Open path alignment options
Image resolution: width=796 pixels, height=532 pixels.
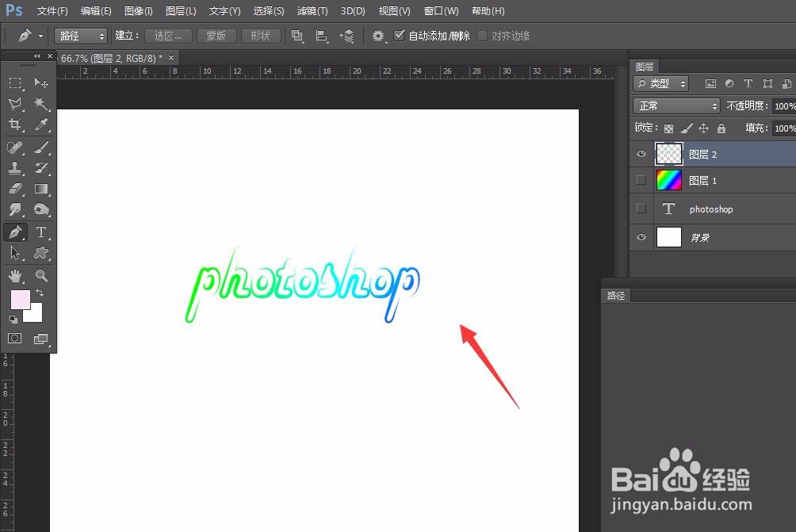(x=322, y=36)
